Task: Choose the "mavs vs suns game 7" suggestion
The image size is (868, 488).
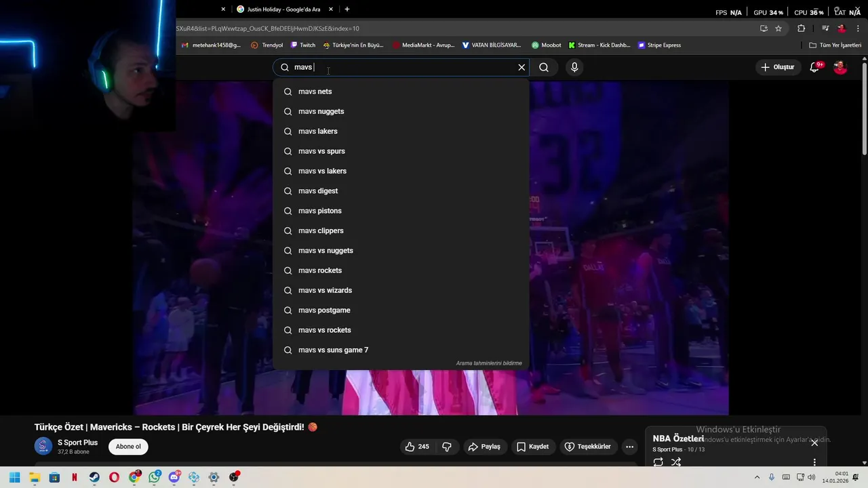Action: point(401,350)
